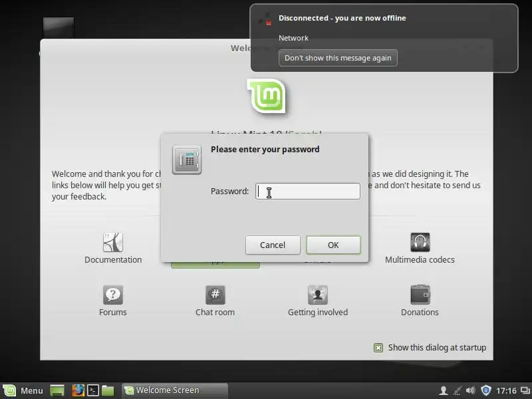Open the Donations wallet icon
The image size is (532, 399).
pyautogui.click(x=420, y=295)
